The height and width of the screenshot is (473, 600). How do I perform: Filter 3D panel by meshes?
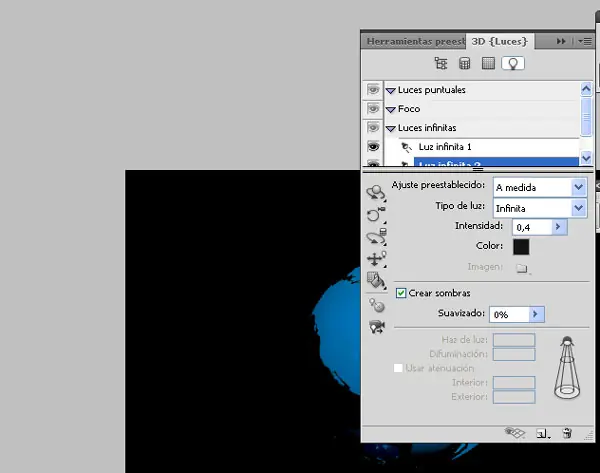(465, 64)
